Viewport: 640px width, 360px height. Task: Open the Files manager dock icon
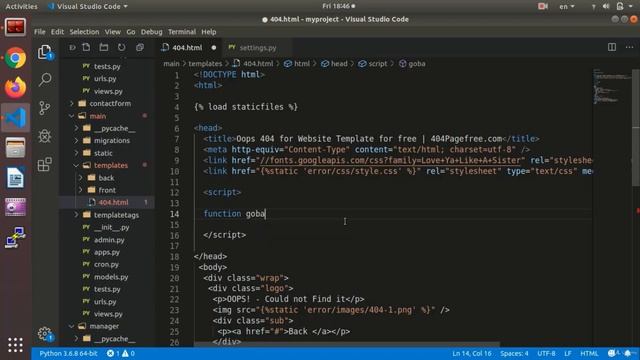point(16,147)
